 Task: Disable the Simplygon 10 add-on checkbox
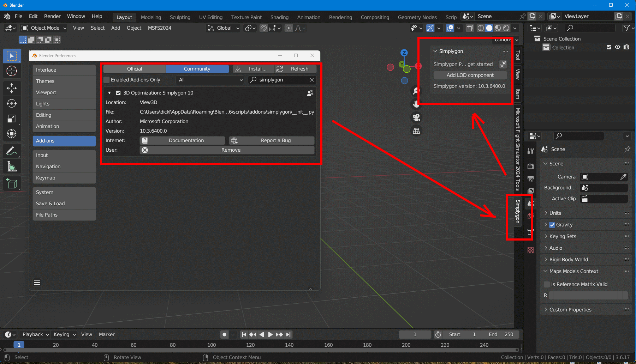point(118,93)
